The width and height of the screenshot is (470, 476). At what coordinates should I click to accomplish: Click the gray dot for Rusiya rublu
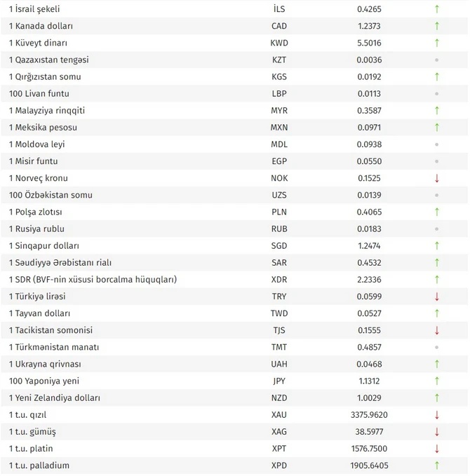[x=437, y=229]
